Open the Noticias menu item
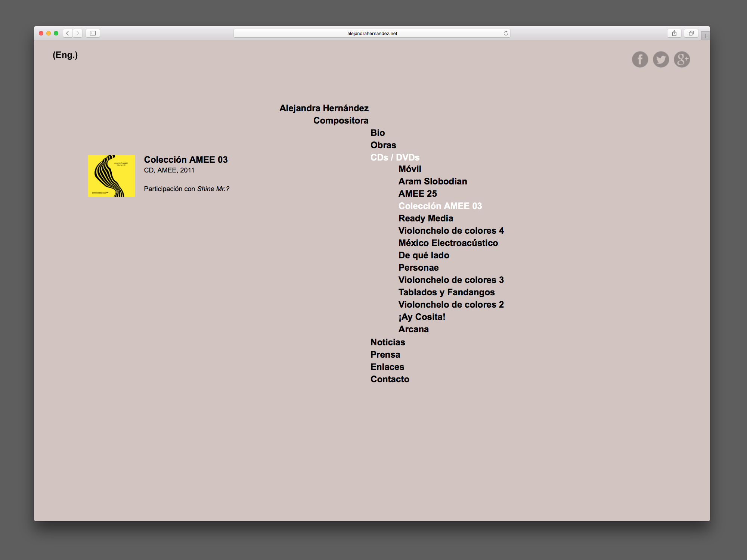Image resolution: width=747 pixels, height=560 pixels. click(x=388, y=342)
